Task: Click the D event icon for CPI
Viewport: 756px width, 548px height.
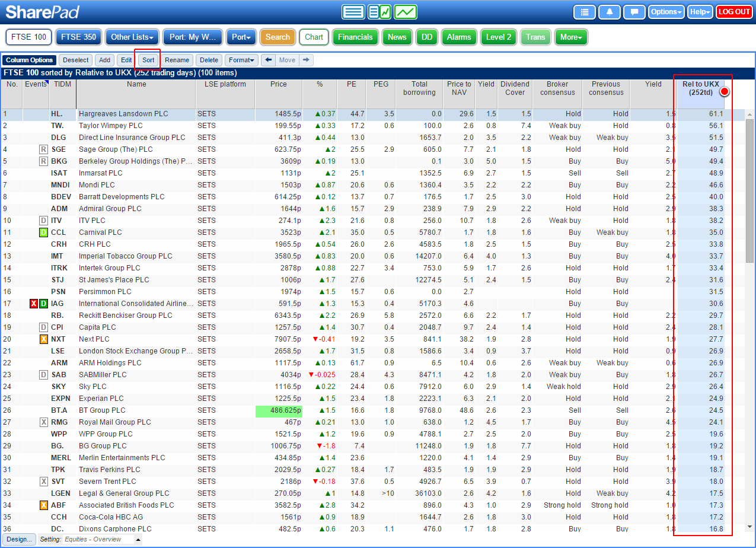Action: click(43, 327)
